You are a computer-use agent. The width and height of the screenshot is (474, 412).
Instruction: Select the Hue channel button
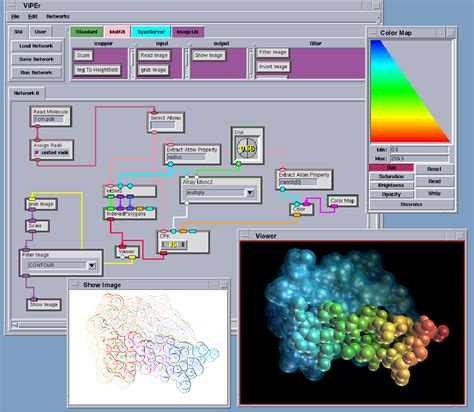(391, 167)
